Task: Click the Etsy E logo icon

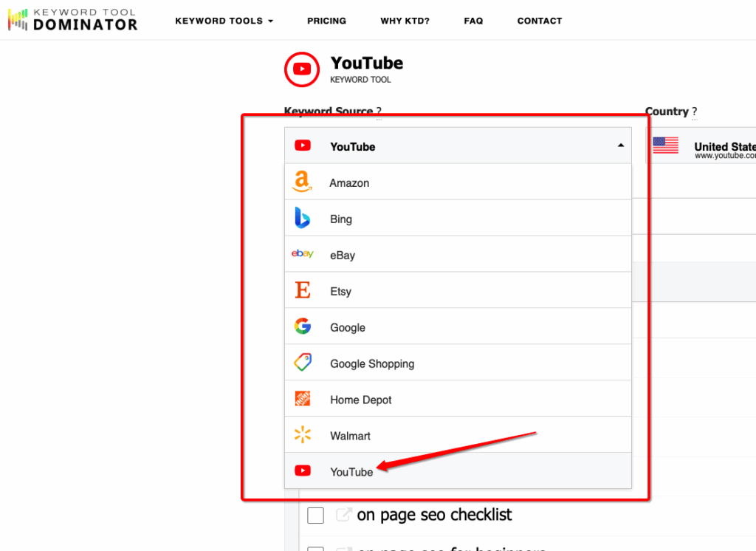Action: pos(302,290)
